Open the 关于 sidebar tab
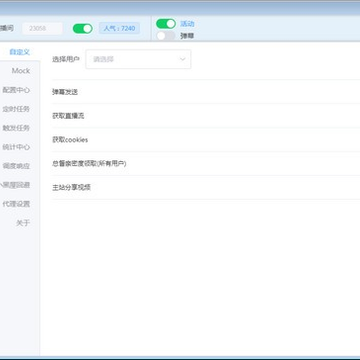Image resolution: width=360 pixels, height=360 pixels. tap(23, 223)
